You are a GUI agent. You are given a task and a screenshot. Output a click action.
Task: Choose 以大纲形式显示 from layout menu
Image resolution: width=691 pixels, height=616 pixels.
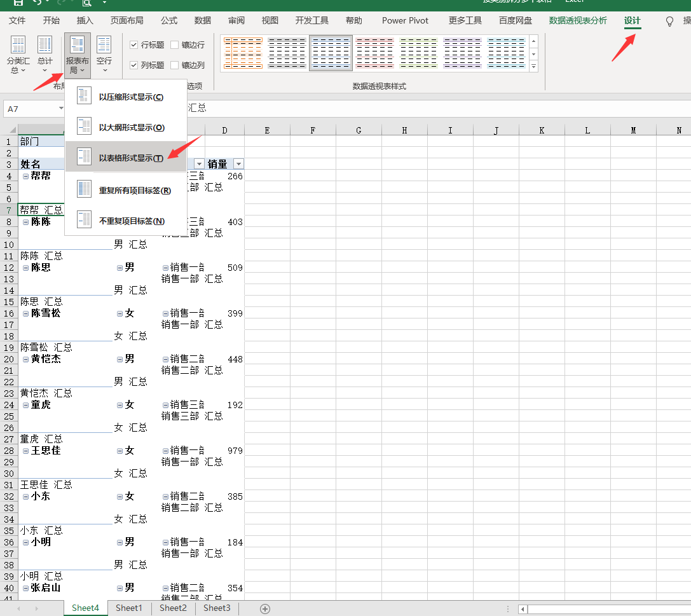tap(126, 127)
